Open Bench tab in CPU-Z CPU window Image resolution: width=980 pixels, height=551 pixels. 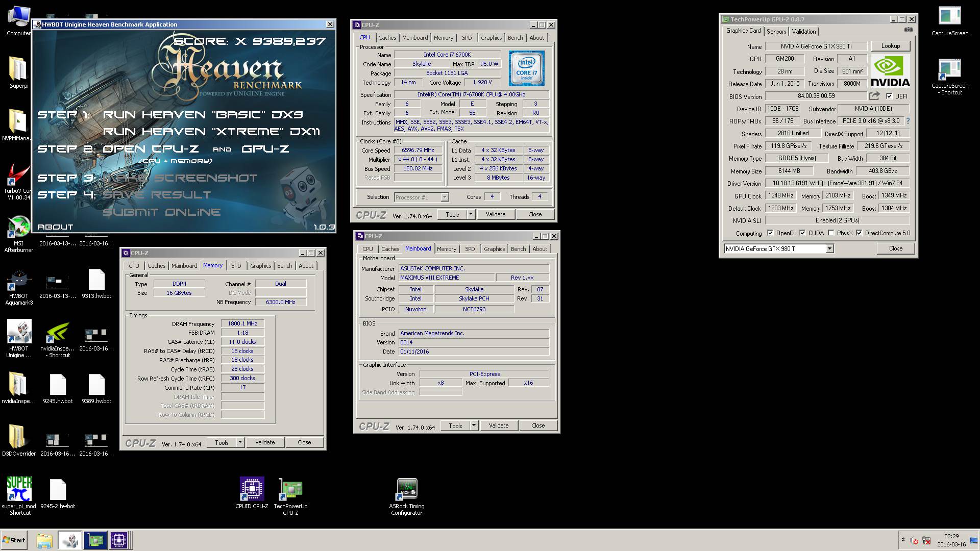pos(515,38)
